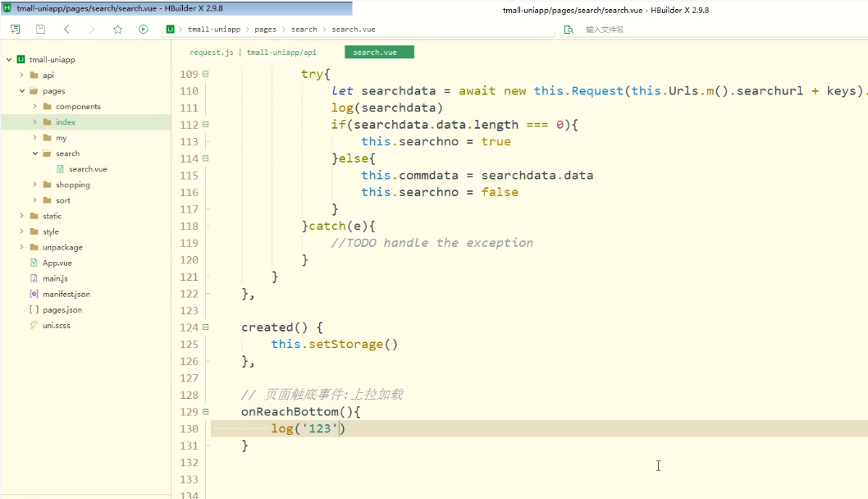
Task: Expand the shopping folder arrow
Action: coord(35,185)
